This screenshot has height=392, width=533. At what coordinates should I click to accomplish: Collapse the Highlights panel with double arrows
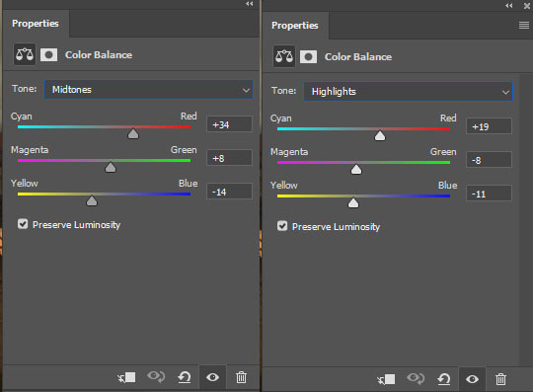click(509, 6)
